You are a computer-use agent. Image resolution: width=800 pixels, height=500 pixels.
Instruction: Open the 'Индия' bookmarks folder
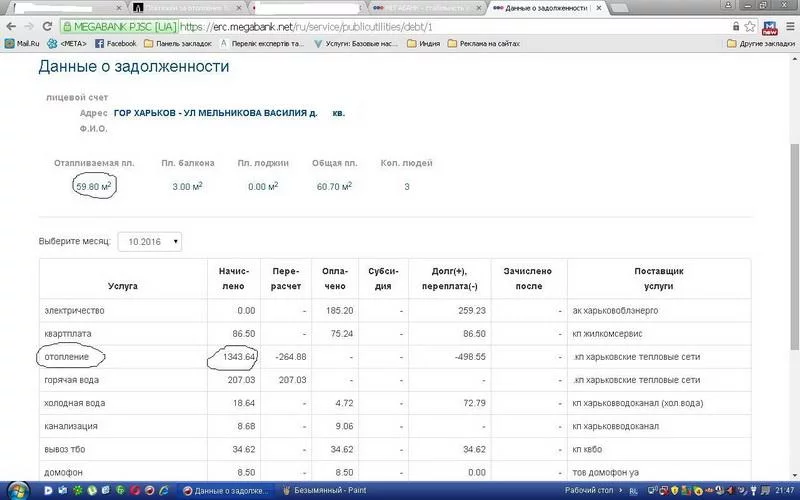pyautogui.click(x=423, y=44)
